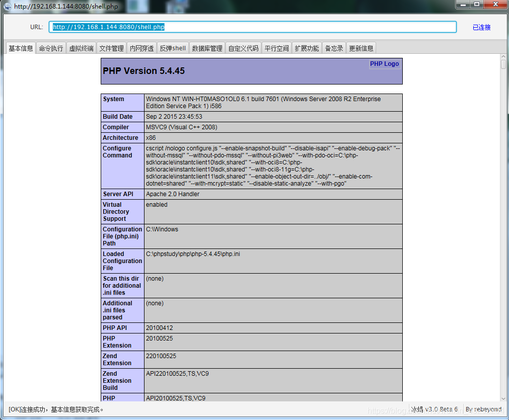This screenshot has width=509, height=420.
Task: Go to the 内网穿透 tab
Action: click(141, 48)
